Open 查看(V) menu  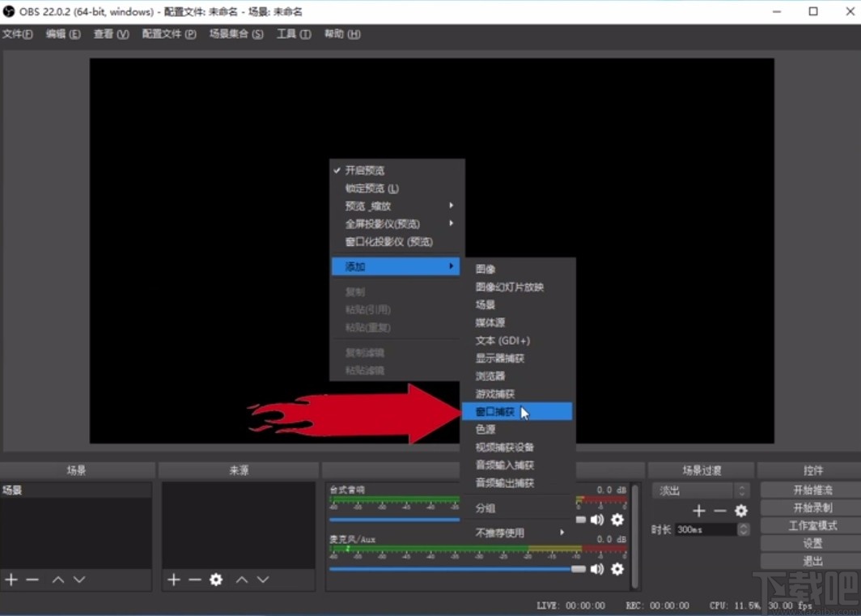111,34
